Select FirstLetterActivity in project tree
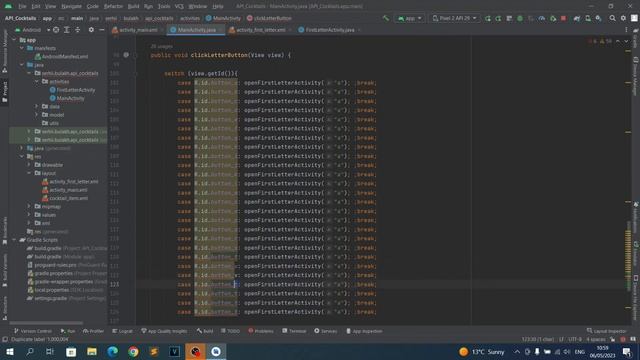Viewport: 640px width, 360px height. (73, 90)
